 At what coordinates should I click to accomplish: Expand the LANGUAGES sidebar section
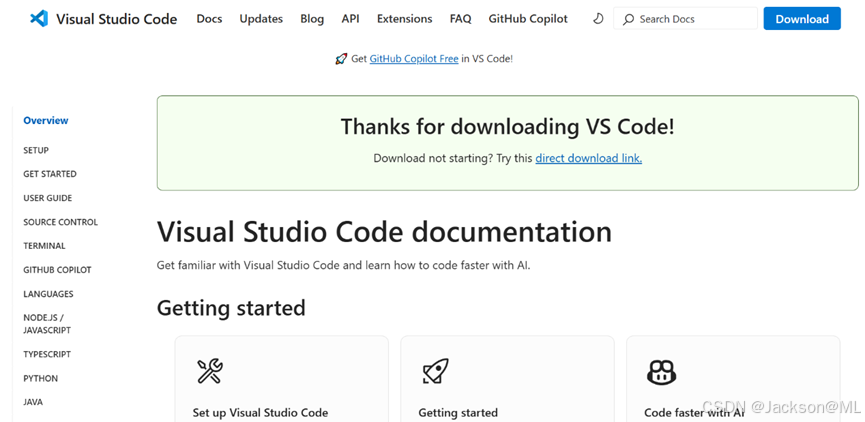[48, 294]
